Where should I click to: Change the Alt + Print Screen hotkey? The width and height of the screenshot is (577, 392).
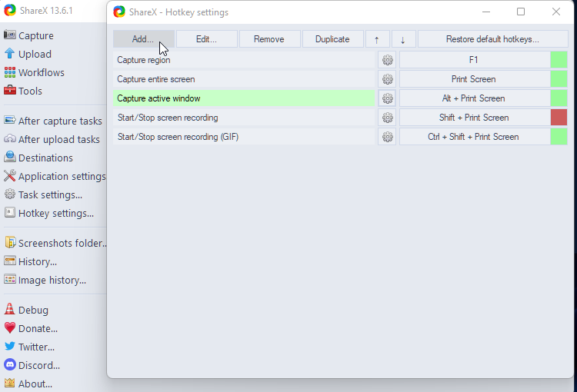point(475,98)
